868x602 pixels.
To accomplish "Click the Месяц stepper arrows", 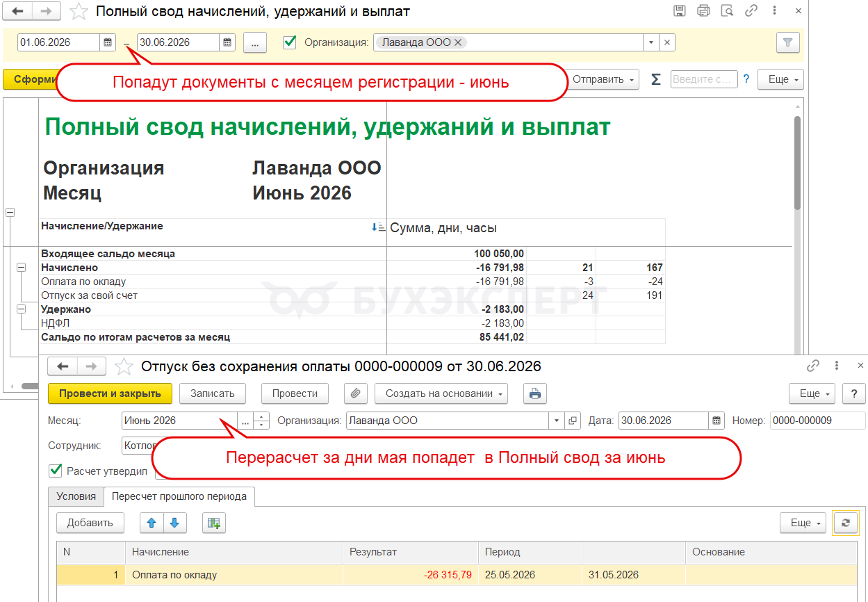I will click(x=261, y=421).
